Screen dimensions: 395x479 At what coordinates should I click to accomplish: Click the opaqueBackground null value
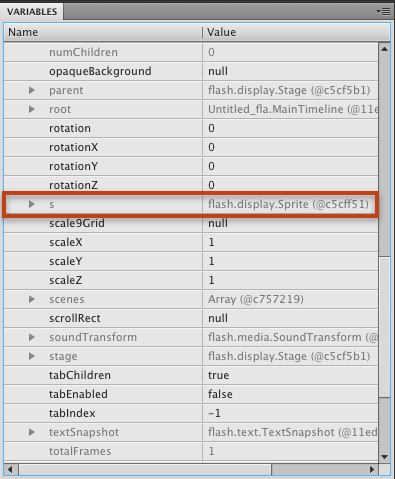click(x=218, y=71)
